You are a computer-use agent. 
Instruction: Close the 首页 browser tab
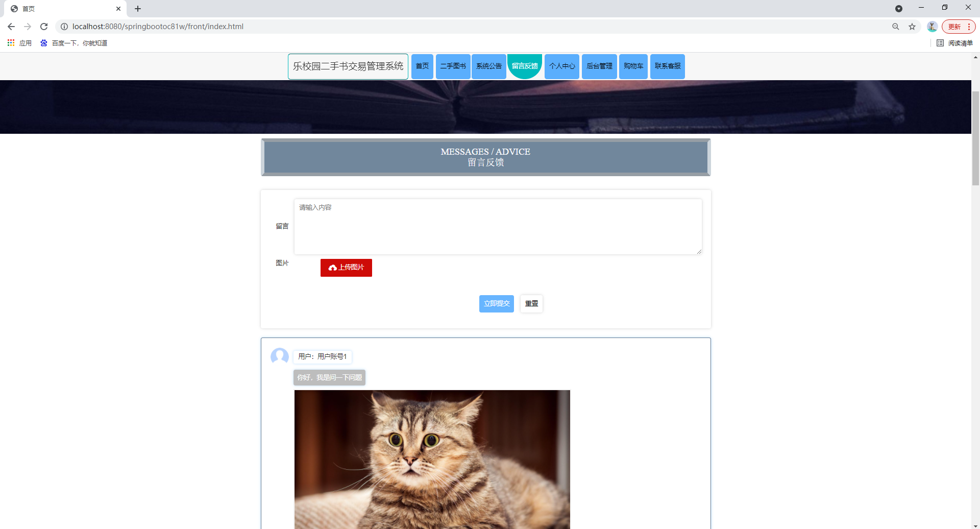[x=118, y=9]
